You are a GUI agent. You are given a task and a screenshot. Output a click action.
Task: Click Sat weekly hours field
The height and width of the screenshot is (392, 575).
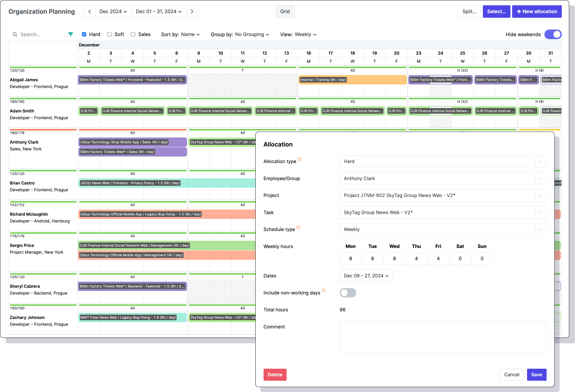460,258
